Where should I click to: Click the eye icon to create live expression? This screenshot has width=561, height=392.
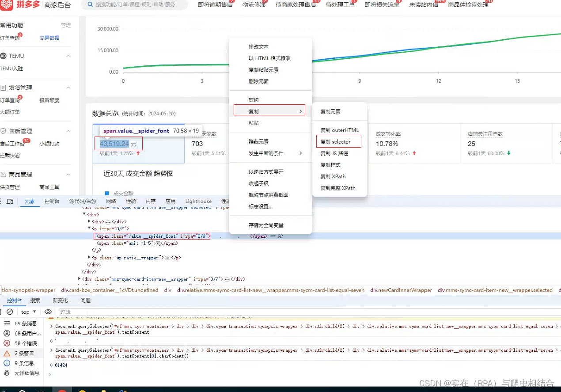[x=48, y=312]
